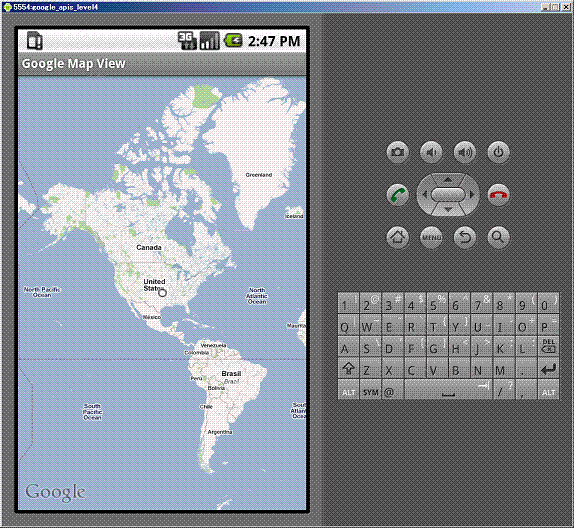
Task: Raise volume with the volume up button
Action: click(x=465, y=152)
